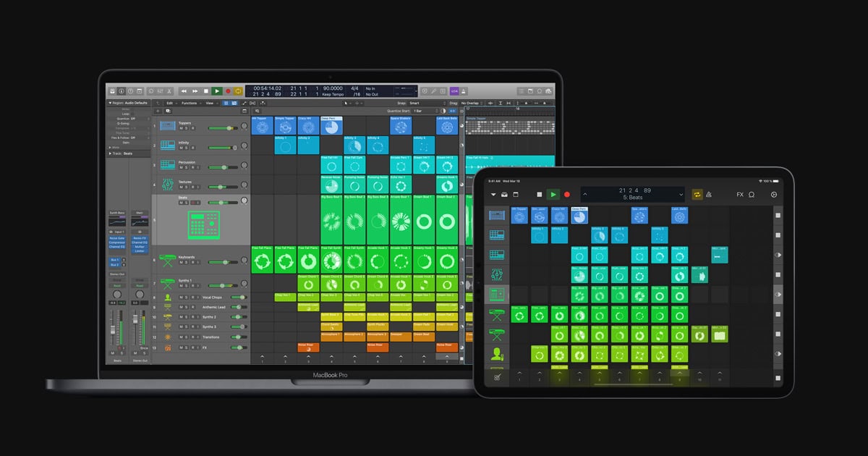The height and width of the screenshot is (456, 868).
Task: Open FX controls on the iPad
Action: tap(740, 195)
